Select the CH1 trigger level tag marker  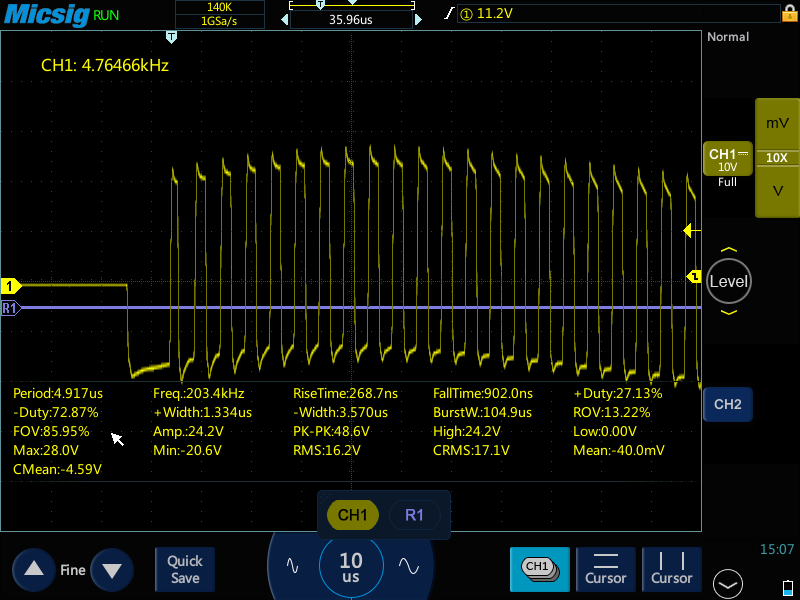point(694,277)
